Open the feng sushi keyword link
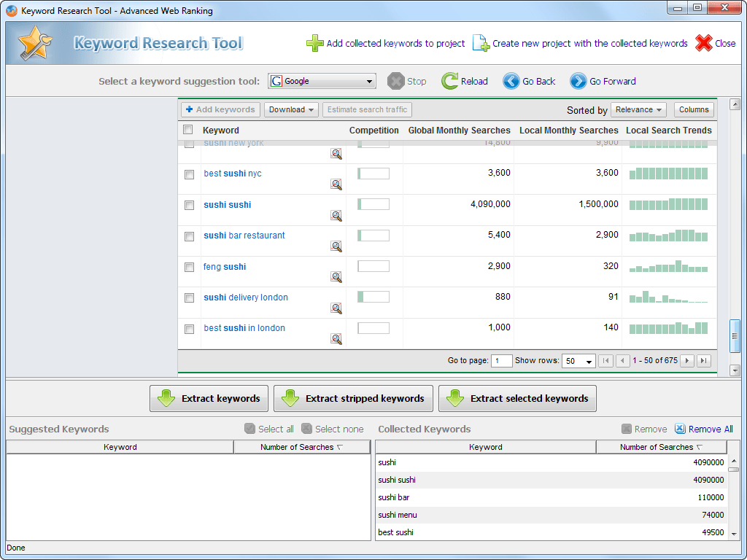 225,267
